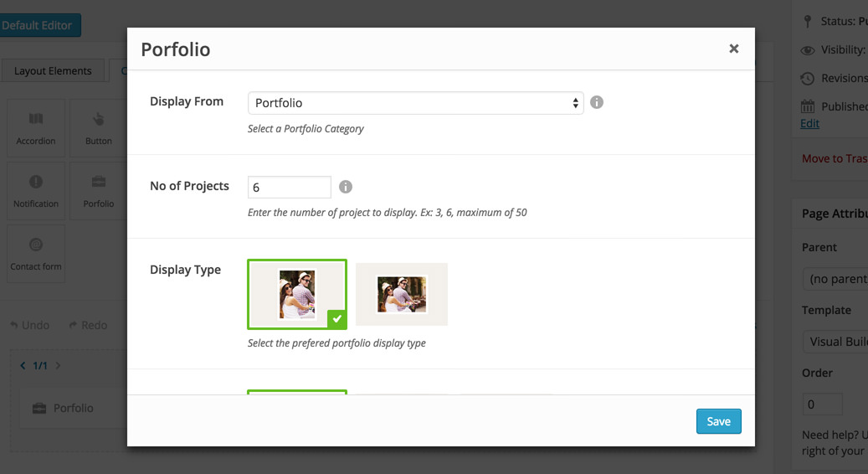Screen dimensions: 868x474
Task: Go to the next builder page arrow
Action: click(58, 365)
